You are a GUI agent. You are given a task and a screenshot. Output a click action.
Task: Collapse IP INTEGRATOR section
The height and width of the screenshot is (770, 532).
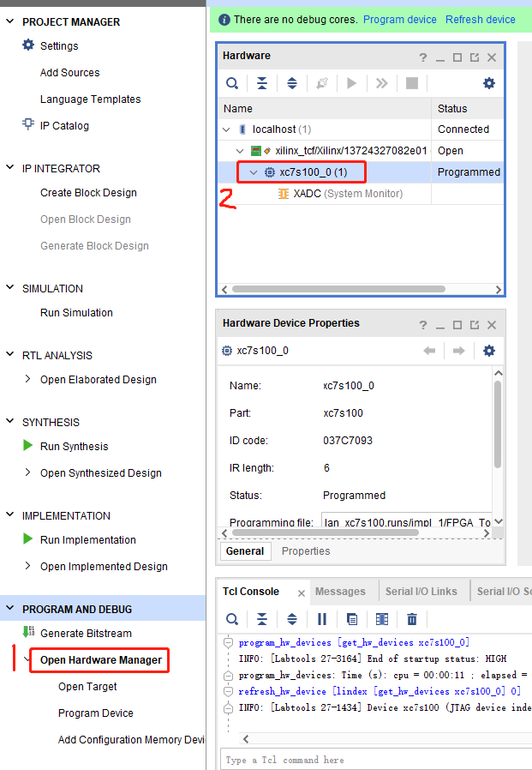point(9,167)
